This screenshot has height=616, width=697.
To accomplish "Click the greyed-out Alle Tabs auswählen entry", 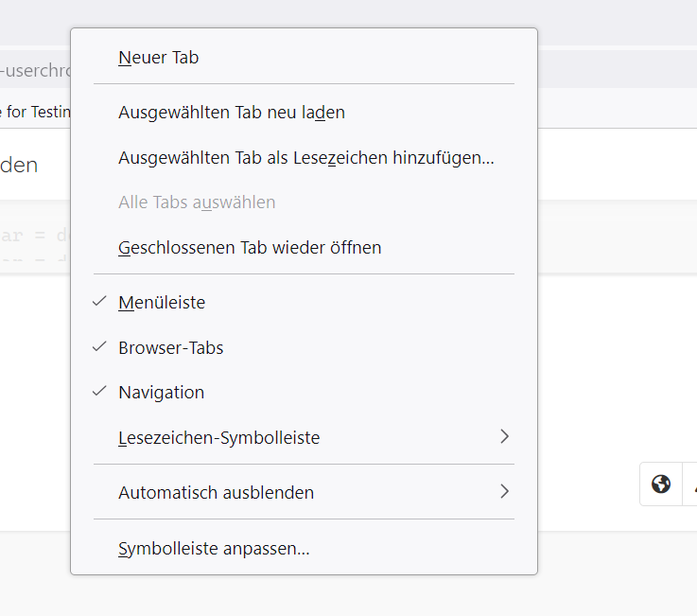I will (x=197, y=202).
